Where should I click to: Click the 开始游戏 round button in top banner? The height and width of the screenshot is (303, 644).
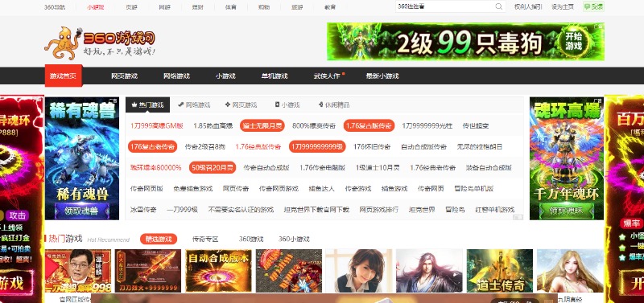573,42
